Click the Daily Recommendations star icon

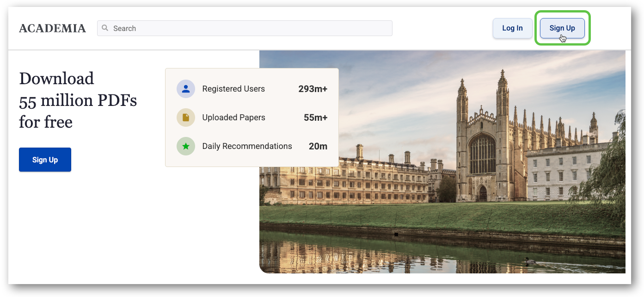click(186, 146)
